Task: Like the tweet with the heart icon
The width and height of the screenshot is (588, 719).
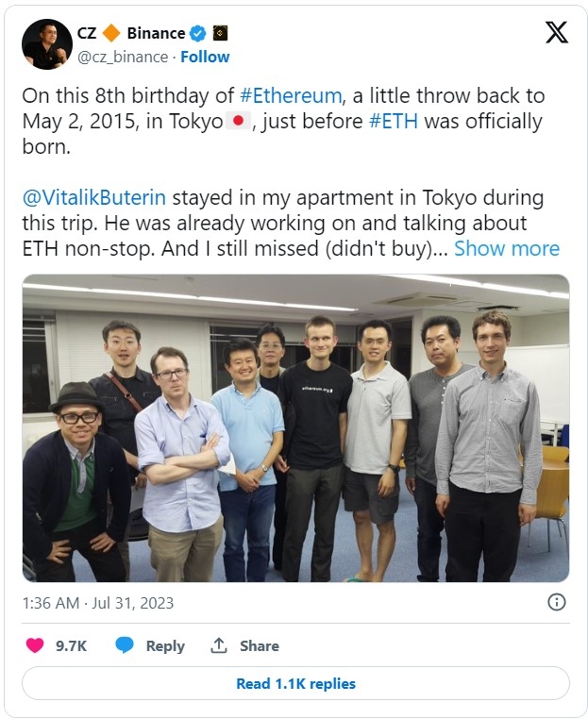Action: tap(35, 645)
